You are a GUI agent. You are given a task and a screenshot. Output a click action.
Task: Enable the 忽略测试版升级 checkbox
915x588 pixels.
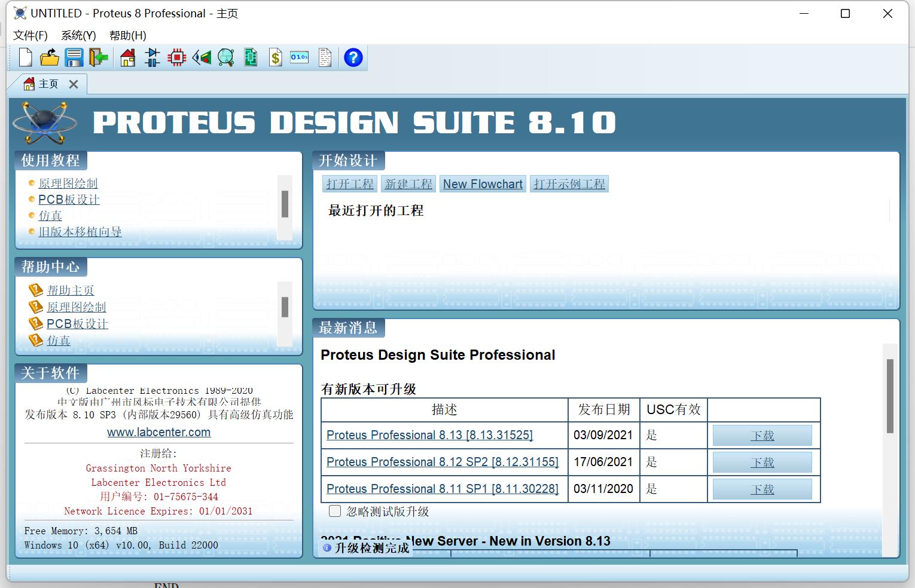335,511
